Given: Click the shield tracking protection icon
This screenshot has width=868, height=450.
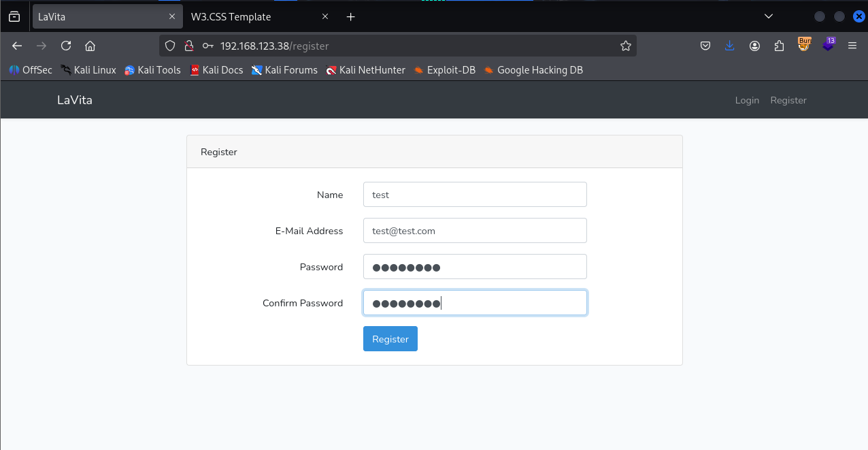Looking at the screenshot, I should pos(171,46).
